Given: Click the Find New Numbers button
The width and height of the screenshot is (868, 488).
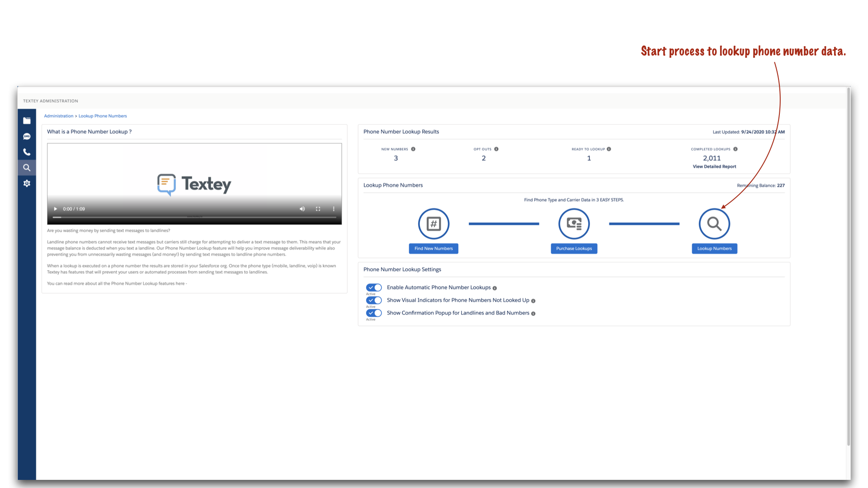Looking at the screenshot, I should [x=434, y=249].
